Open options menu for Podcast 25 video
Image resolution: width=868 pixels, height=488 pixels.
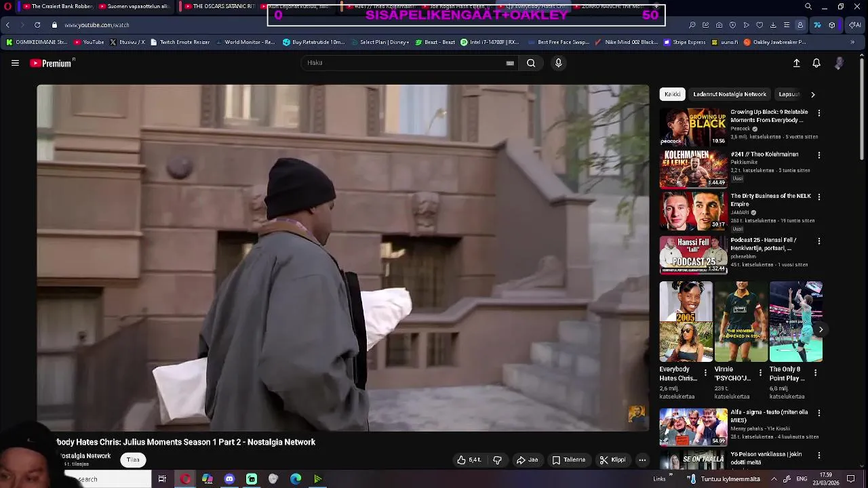[x=818, y=241]
